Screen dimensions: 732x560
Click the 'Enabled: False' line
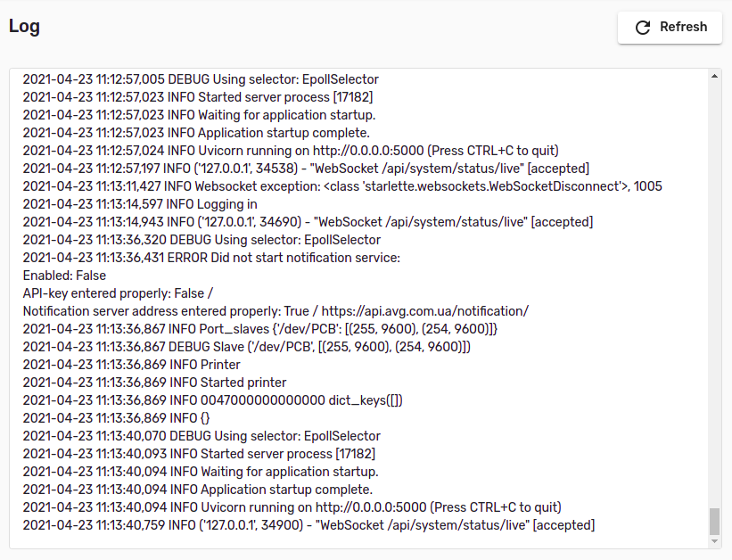64,276
